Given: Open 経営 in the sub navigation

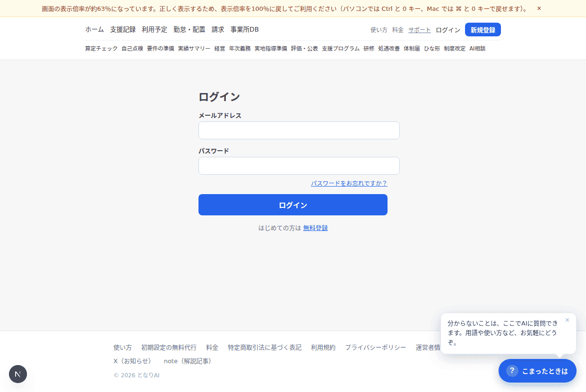Looking at the screenshot, I should pos(220,49).
